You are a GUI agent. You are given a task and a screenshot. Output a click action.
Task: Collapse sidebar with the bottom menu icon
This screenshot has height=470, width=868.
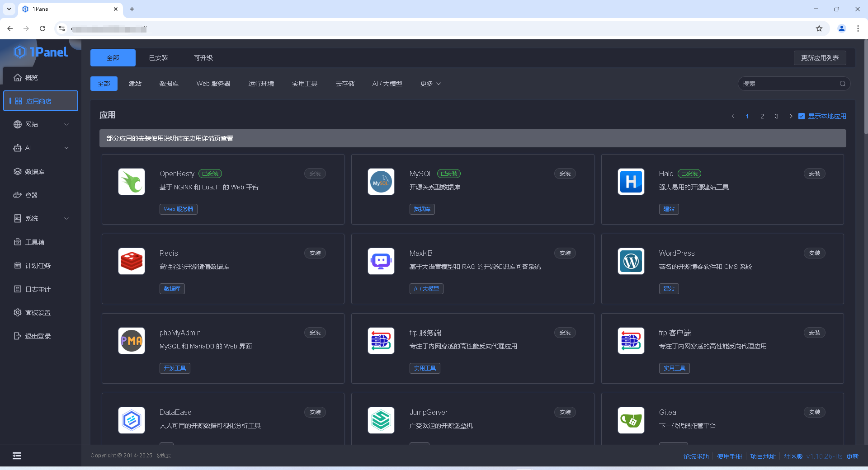click(17, 456)
